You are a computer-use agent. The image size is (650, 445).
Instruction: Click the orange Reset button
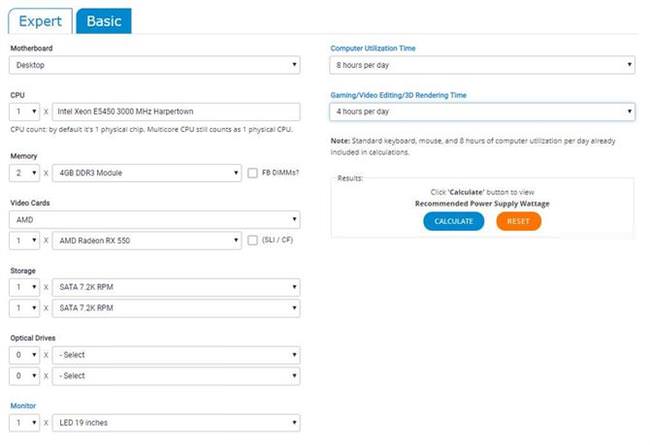519,221
